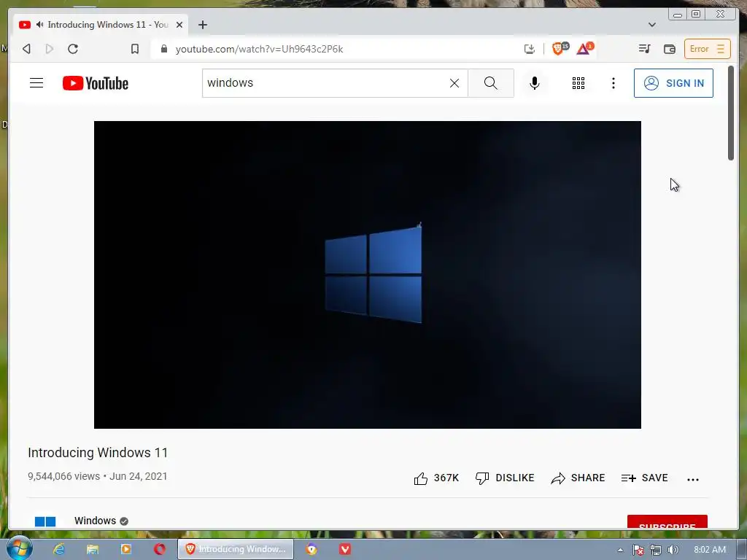
Task: Launch Opera from the taskbar
Action: pyautogui.click(x=160, y=549)
